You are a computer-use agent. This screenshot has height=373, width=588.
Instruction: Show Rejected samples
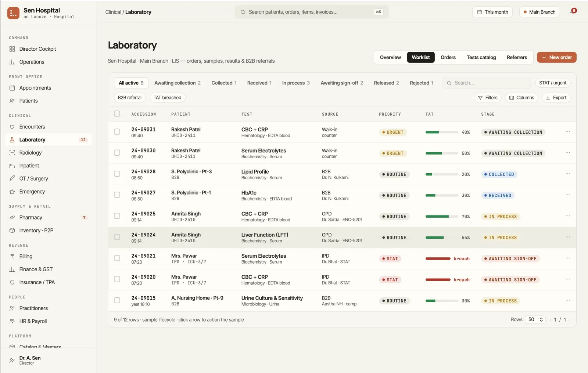(422, 83)
